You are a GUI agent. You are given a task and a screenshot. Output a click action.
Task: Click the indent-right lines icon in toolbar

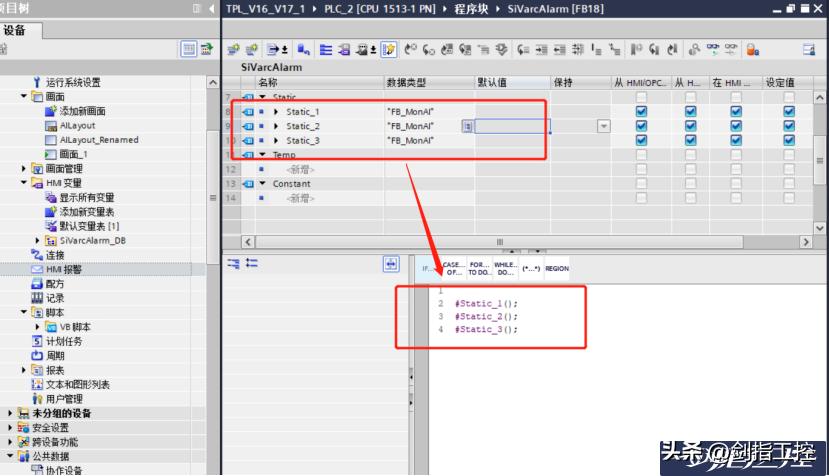pos(541,50)
